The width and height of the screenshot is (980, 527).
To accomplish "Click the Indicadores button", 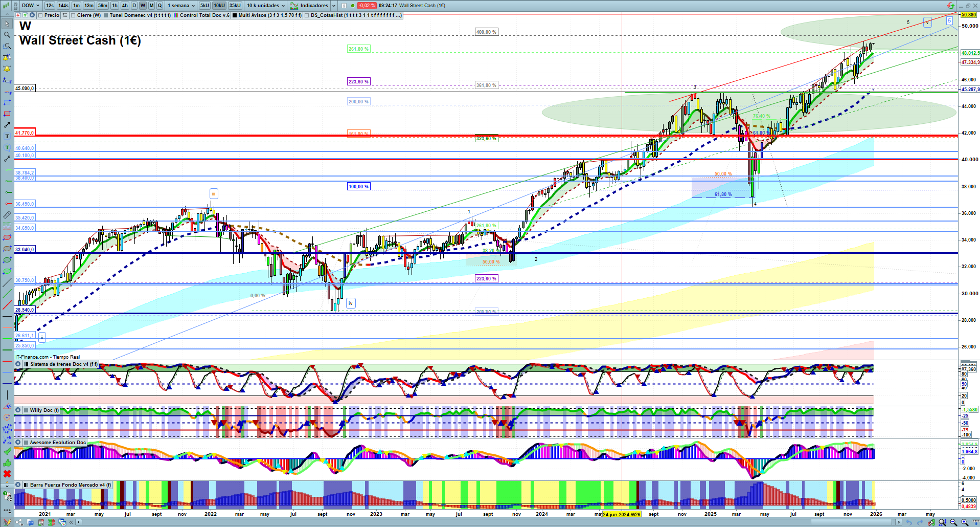I will [x=314, y=6].
